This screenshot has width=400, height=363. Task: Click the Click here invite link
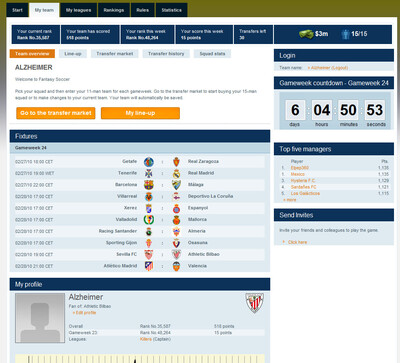pos(297,242)
